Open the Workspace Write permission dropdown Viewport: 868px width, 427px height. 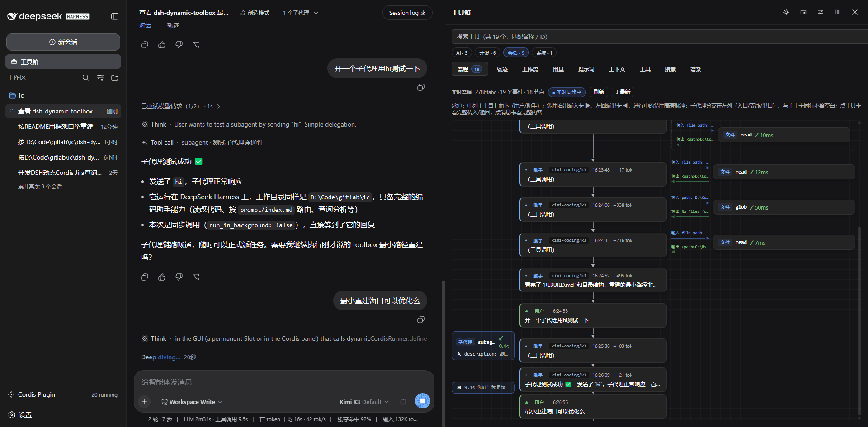[192, 402]
